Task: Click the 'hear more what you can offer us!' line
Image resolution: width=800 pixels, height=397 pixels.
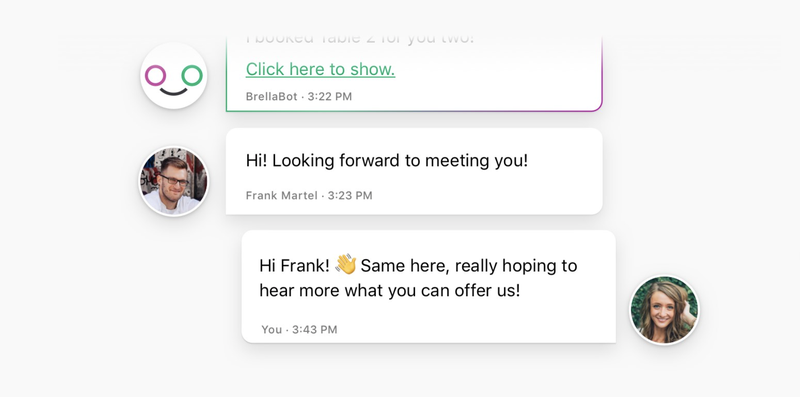Action: [x=390, y=291]
